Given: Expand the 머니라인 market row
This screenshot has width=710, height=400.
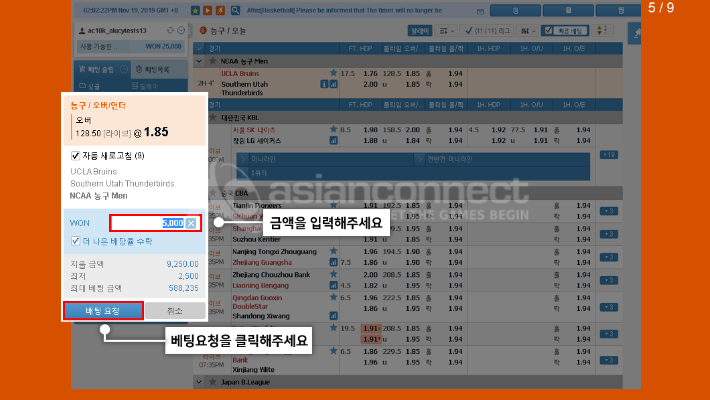Looking at the screenshot, I should [x=325, y=159].
